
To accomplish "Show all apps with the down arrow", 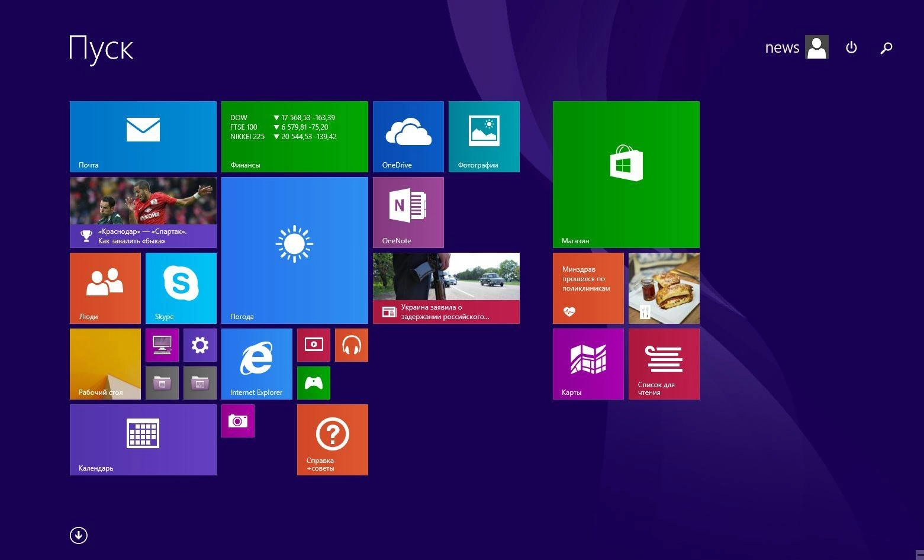I will point(79,535).
